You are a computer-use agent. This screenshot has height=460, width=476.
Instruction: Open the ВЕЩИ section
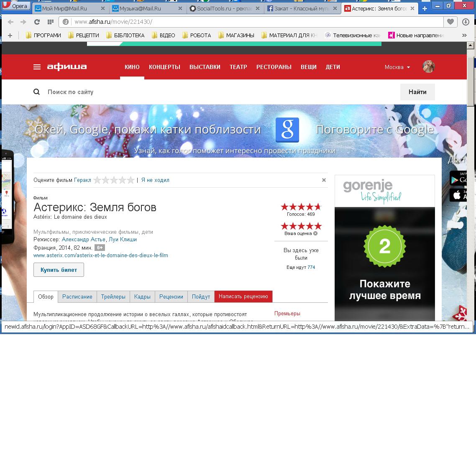point(308,67)
